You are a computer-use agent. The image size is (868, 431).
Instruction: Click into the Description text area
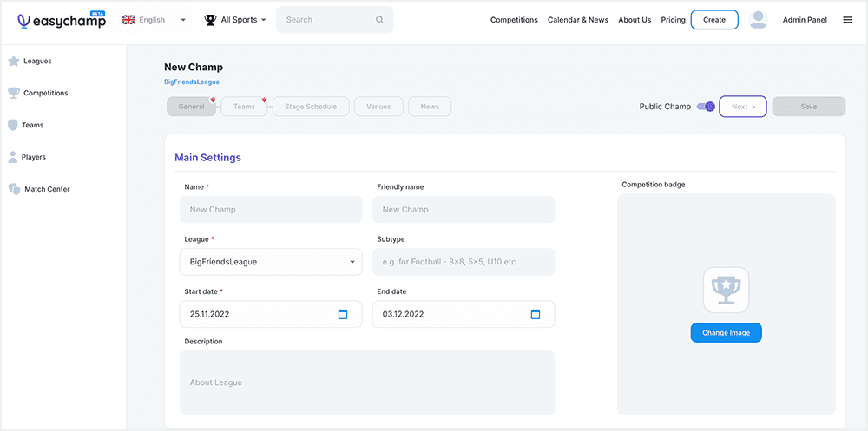coord(367,382)
